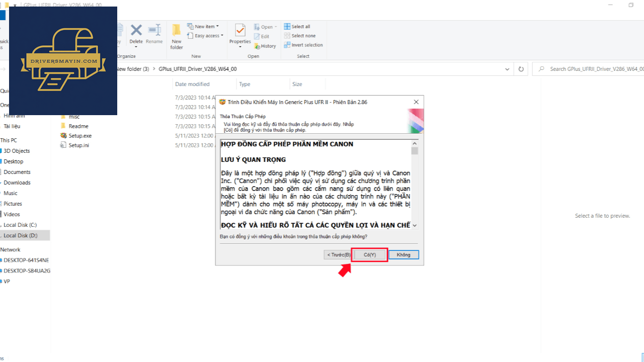This screenshot has width=644, height=362.
Task: Open Music in the navigation pane
Action: tap(10, 193)
